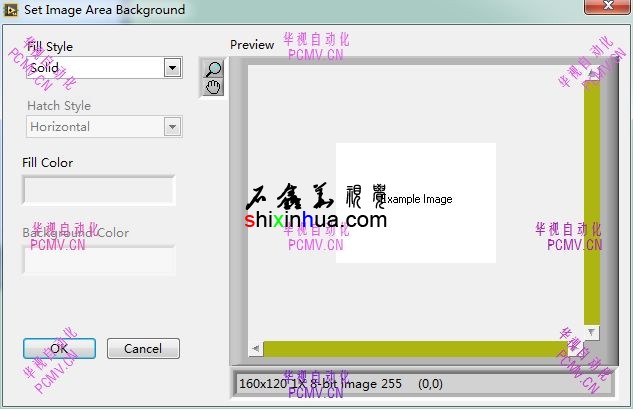Click the Example Image in preview
Screen dimensions: 633x409
pyautogui.click(x=416, y=202)
